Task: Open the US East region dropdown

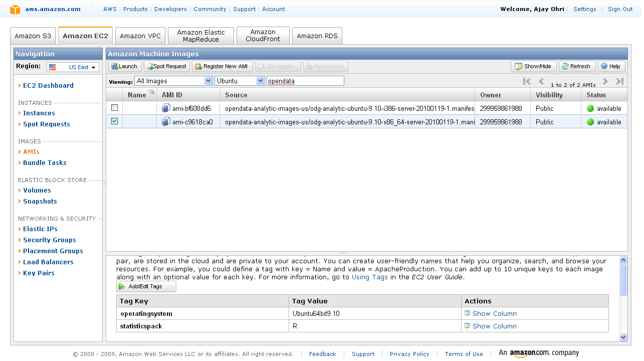Action: [x=73, y=67]
